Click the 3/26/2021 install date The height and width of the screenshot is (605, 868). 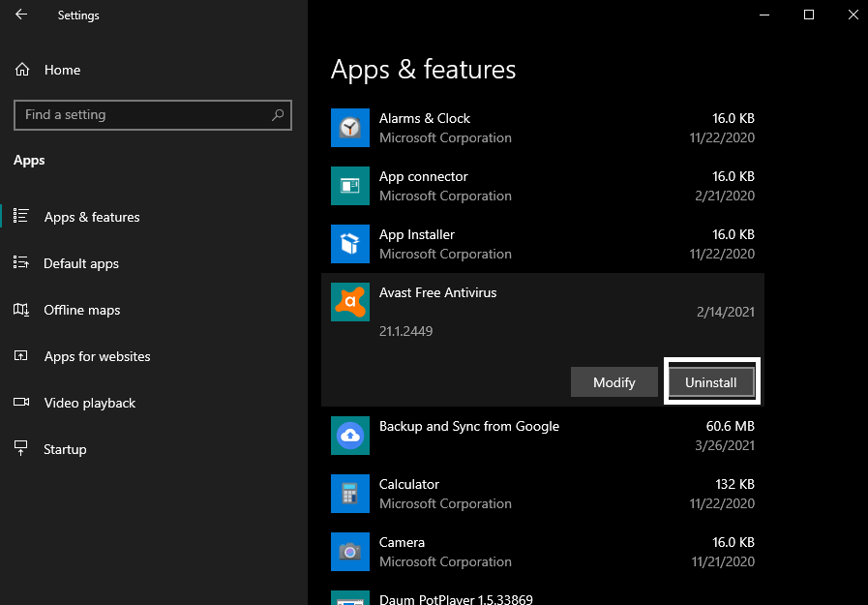coord(725,445)
